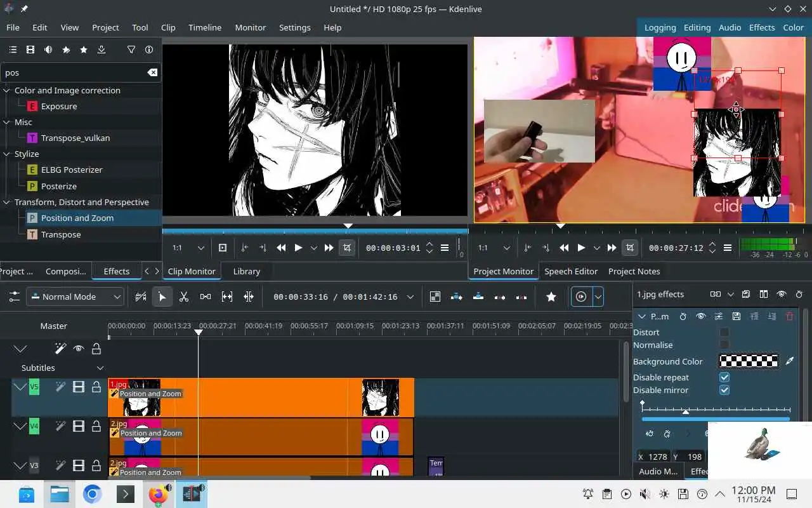Toggle Master track visibility eye

click(x=79, y=349)
